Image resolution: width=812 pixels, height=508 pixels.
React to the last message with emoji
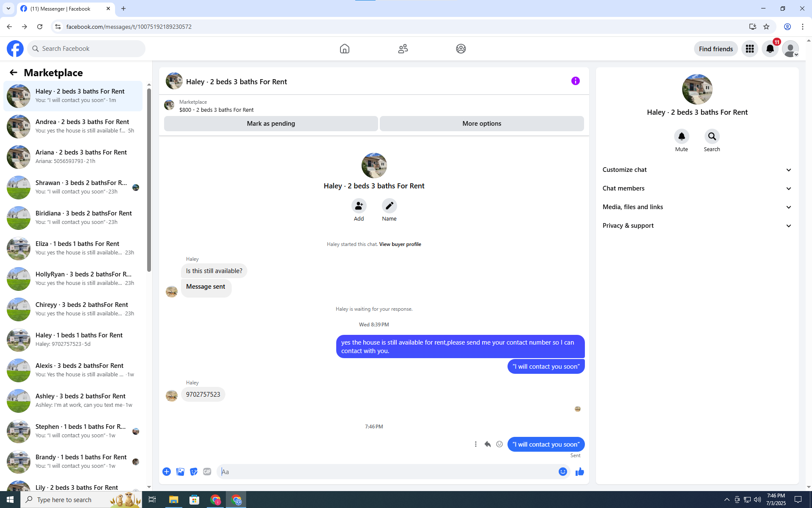point(499,444)
